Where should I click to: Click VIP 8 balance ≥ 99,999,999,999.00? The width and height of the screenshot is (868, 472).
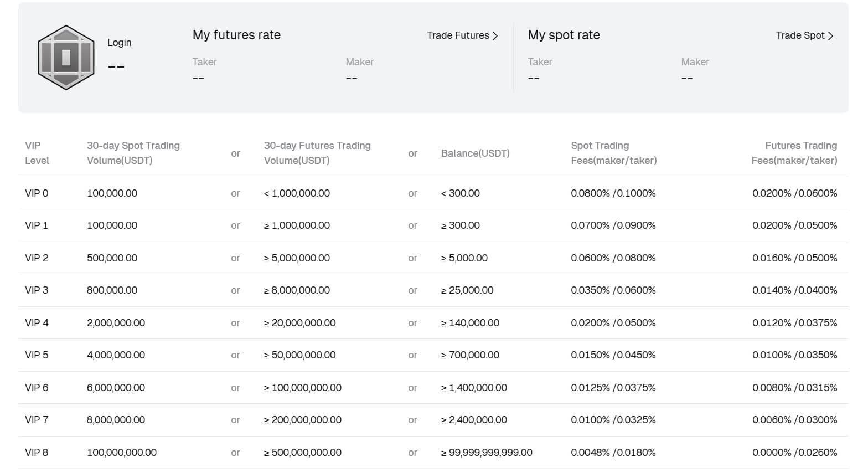[487, 453]
